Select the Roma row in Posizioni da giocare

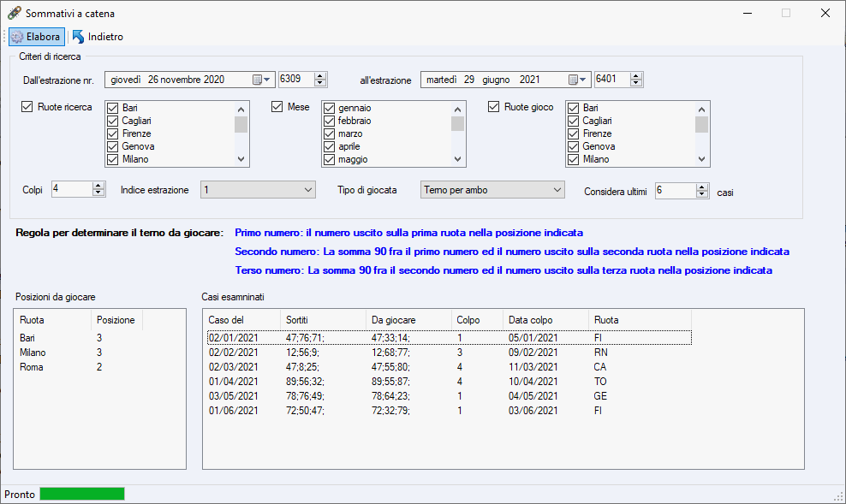(x=79, y=367)
